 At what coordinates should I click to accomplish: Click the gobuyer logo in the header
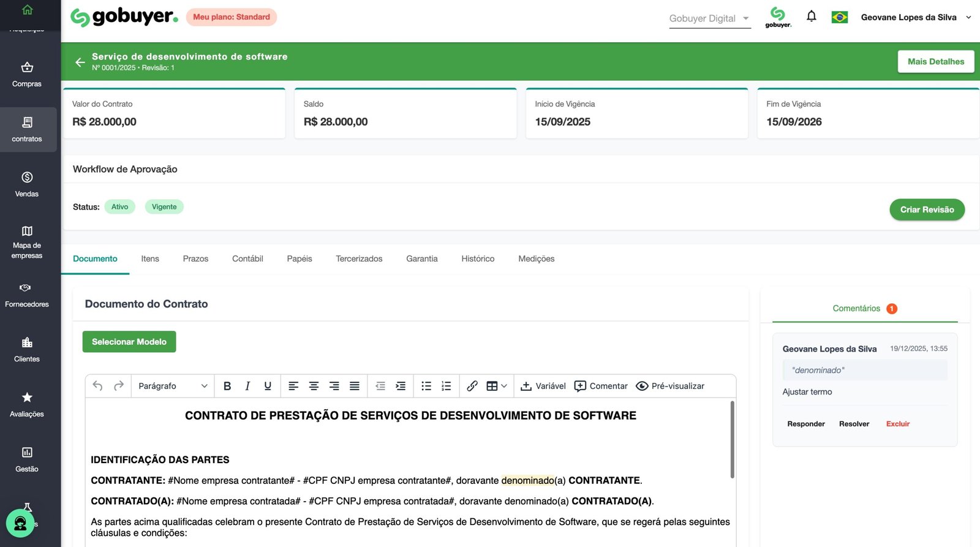(124, 17)
